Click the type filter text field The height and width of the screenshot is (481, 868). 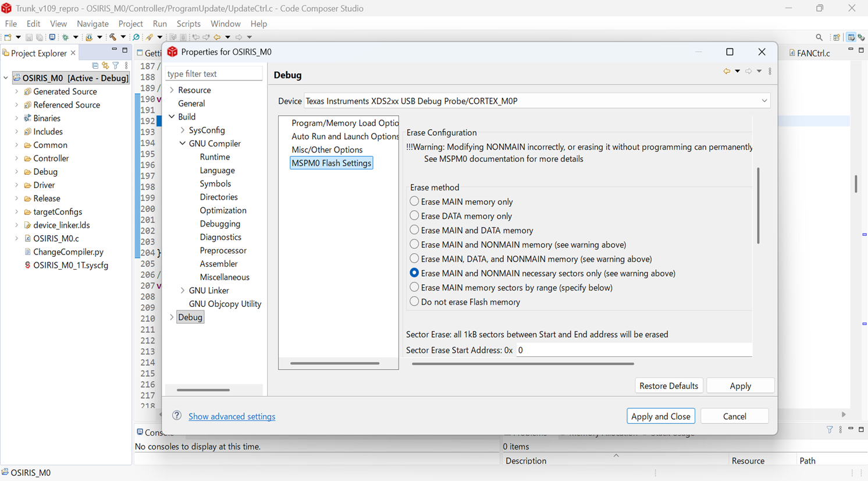click(214, 74)
